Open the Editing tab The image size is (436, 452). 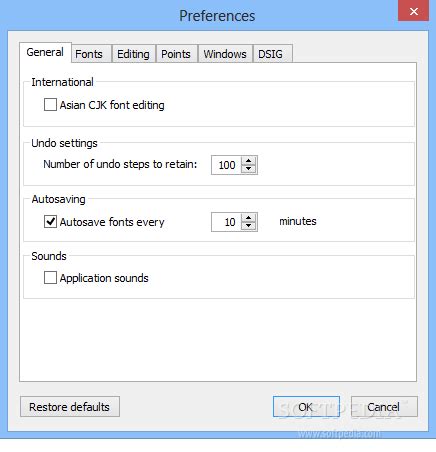[134, 54]
